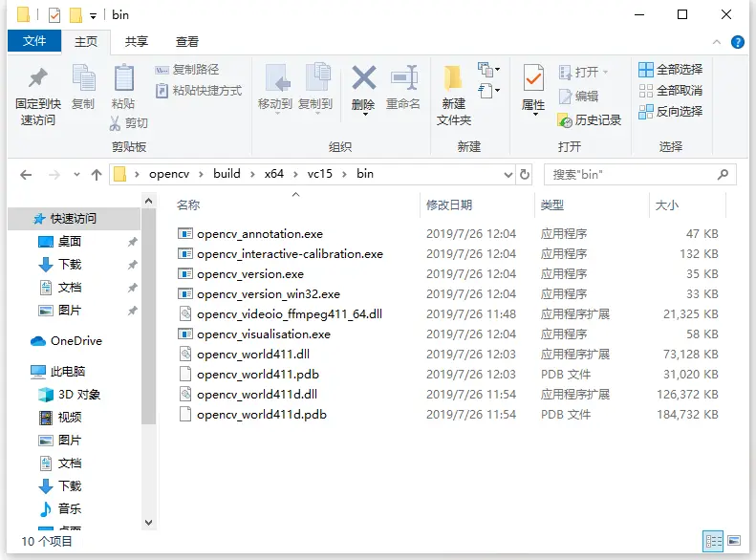
Task: Click the Cut scissors button
Action: [128, 123]
